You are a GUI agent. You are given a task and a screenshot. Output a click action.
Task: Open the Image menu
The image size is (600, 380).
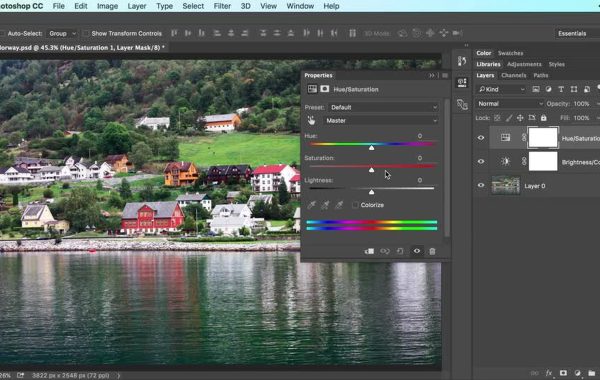(107, 6)
